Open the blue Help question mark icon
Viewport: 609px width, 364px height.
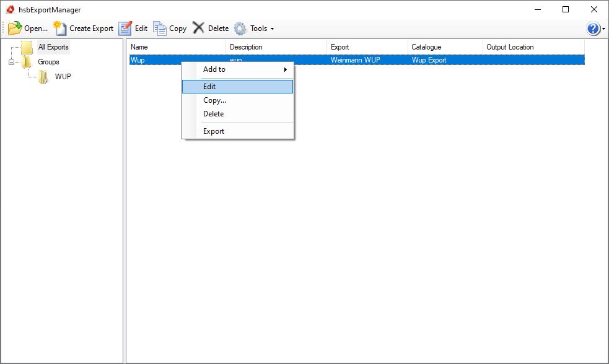pyautogui.click(x=594, y=28)
